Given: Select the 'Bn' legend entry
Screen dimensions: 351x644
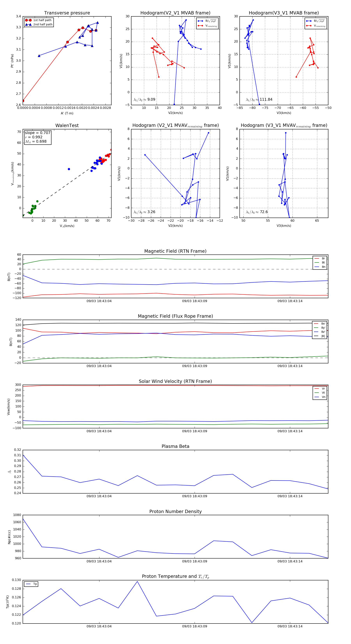Looking at the screenshot, I should coord(320,267).
